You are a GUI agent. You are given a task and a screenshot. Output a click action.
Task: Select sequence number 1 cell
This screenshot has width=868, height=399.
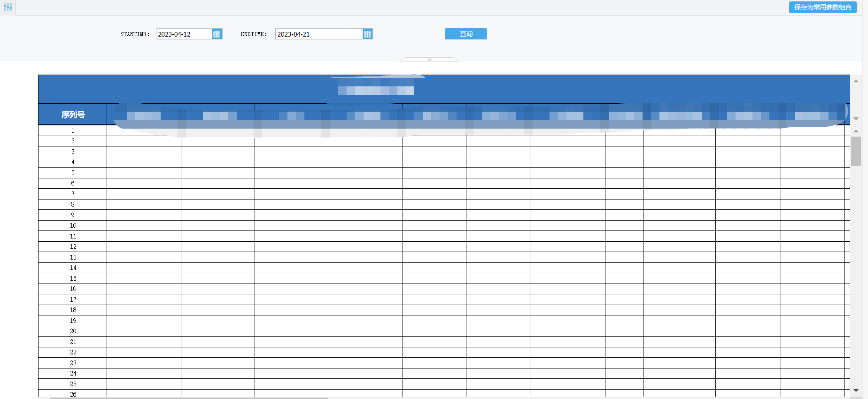point(73,130)
